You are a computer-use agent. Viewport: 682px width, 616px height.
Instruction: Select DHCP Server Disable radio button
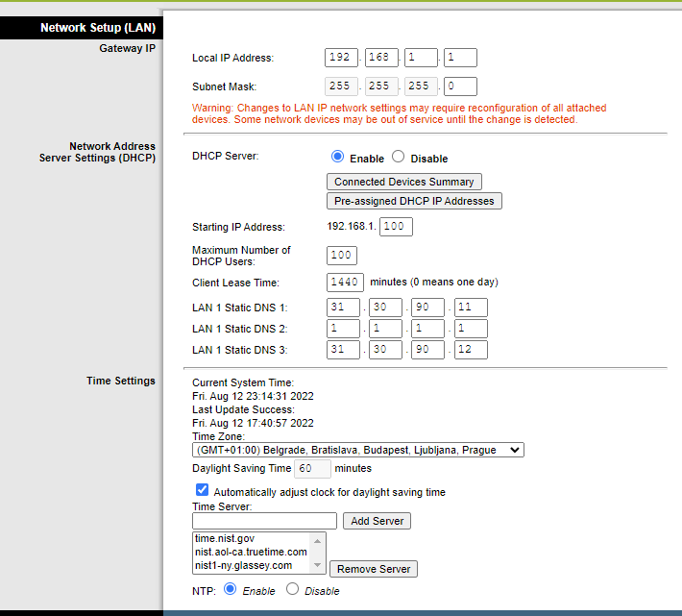click(398, 157)
